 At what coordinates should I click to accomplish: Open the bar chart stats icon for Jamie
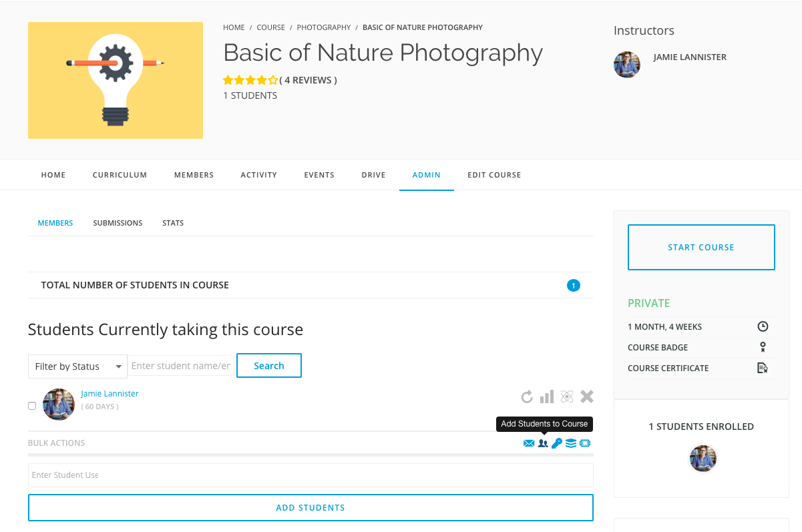[x=547, y=397]
